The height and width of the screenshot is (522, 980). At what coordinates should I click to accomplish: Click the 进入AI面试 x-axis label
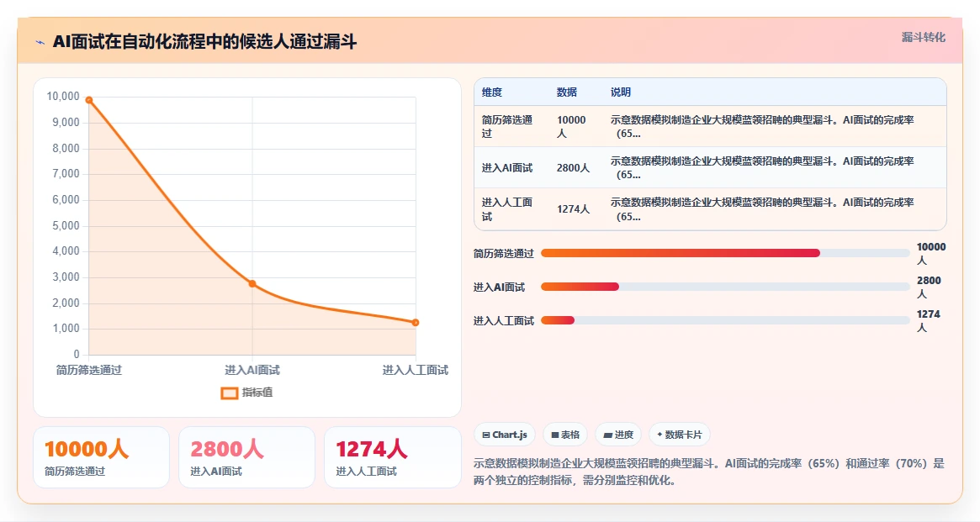click(x=252, y=370)
